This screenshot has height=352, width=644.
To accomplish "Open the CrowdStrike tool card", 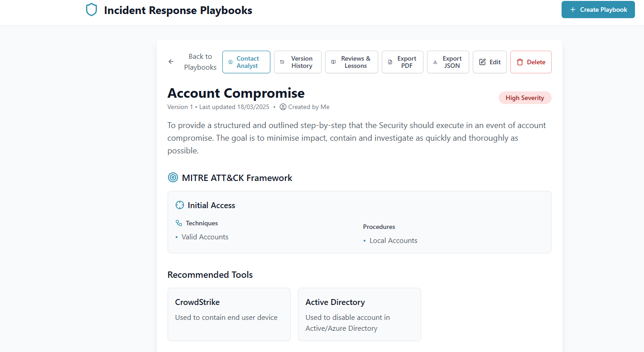I will coord(229,314).
